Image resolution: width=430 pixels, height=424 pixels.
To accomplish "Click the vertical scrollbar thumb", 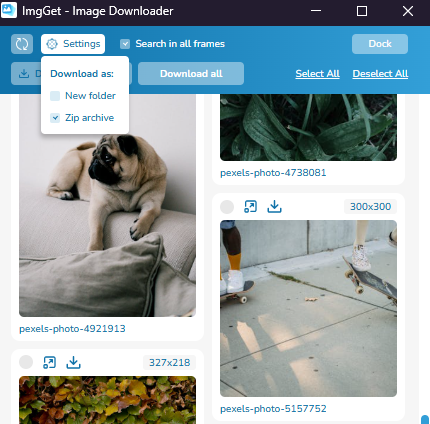I will coord(425,419).
